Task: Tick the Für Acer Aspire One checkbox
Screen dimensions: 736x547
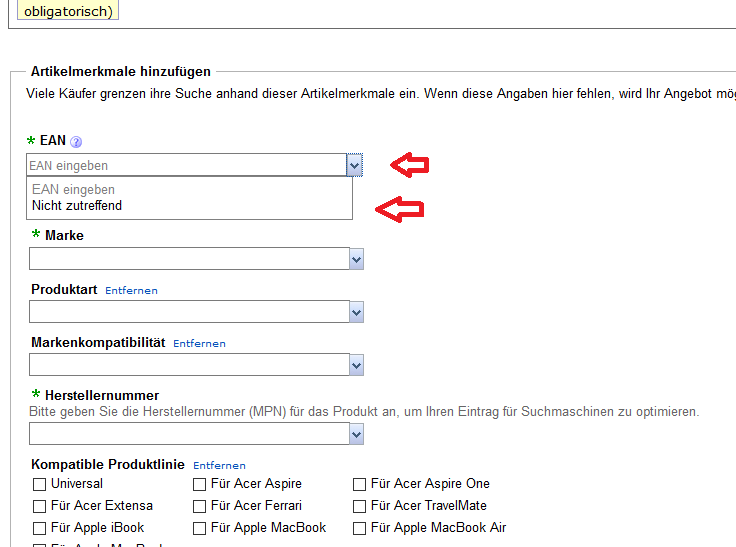Action: pyautogui.click(x=360, y=484)
